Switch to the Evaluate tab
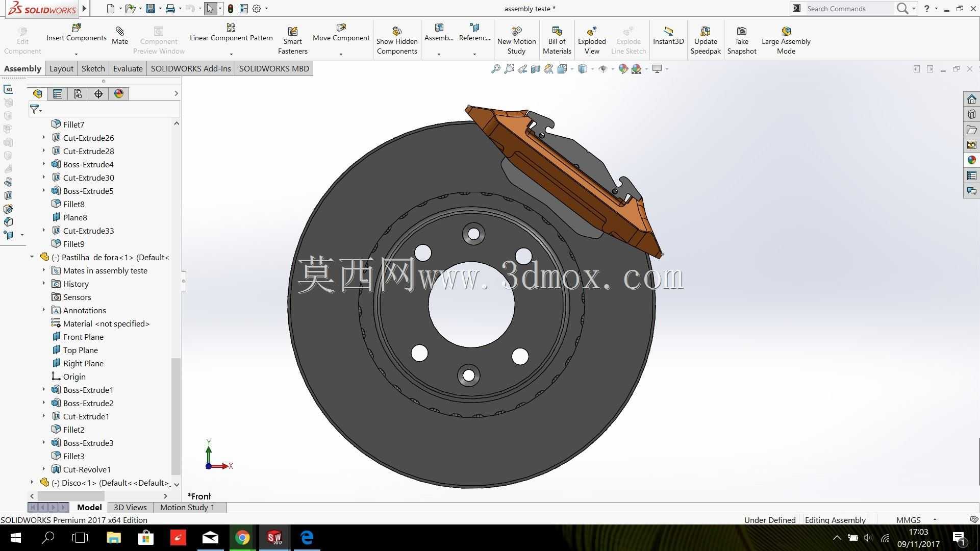 pos(128,68)
